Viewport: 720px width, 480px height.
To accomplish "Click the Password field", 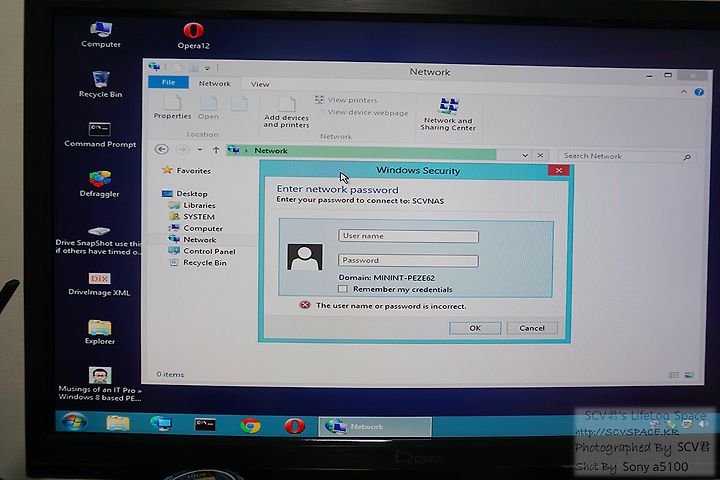I will (408, 260).
